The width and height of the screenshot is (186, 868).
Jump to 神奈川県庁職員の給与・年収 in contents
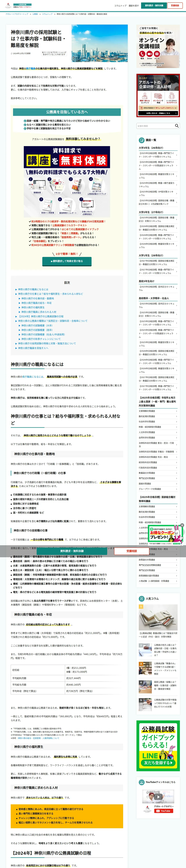(x=37, y=303)
